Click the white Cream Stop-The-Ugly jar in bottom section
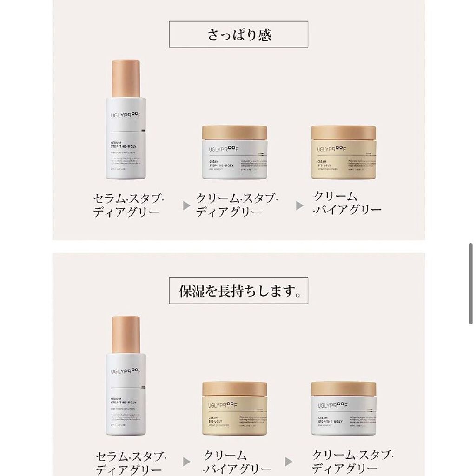The width and height of the screenshot is (476, 476). [344, 409]
